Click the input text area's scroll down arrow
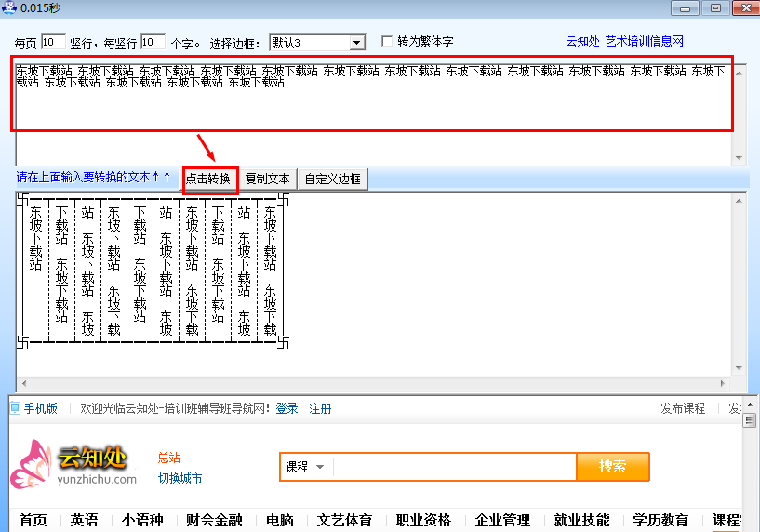Image resolution: width=760 pixels, height=532 pixels. point(739,158)
